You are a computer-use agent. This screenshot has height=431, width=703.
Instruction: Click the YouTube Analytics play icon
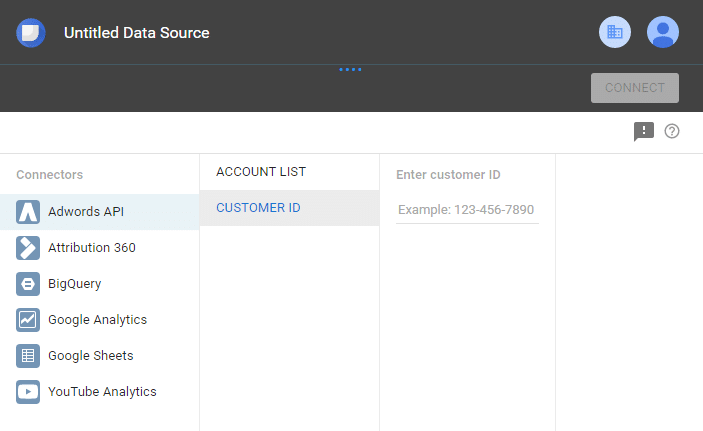[x=28, y=392]
